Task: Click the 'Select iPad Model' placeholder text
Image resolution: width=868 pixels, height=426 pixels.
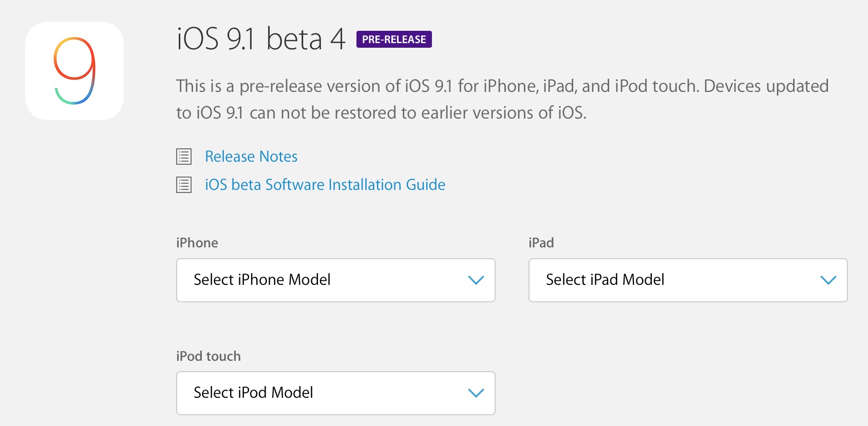Action: tap(605, 280)
